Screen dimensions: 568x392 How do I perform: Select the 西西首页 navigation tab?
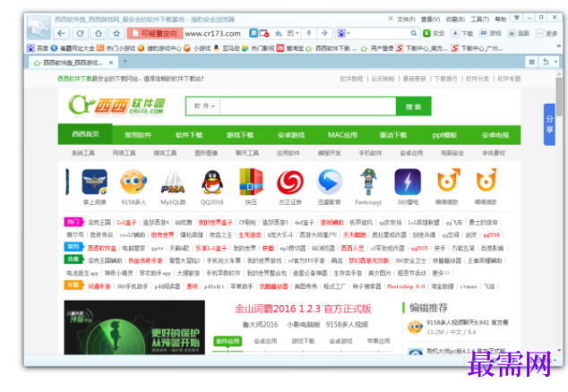(x=85, y=134)
